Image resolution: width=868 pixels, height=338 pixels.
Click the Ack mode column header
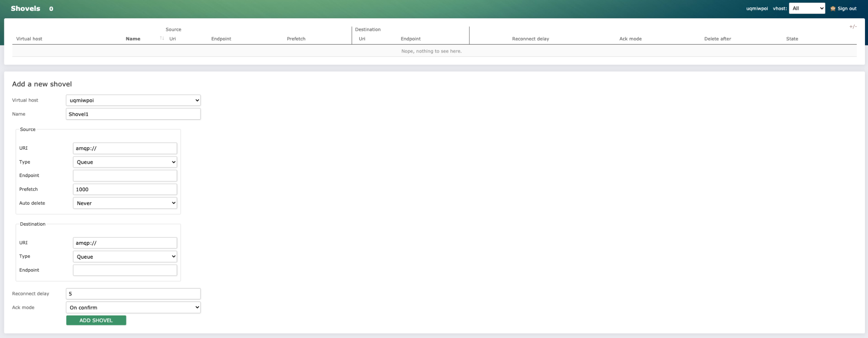tap(630, 39)
